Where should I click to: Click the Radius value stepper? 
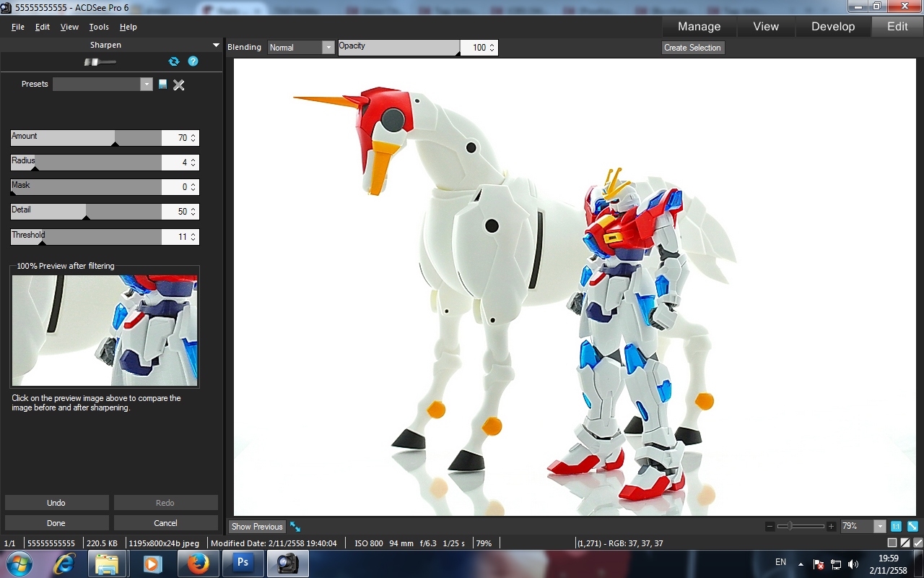[193, 163]
